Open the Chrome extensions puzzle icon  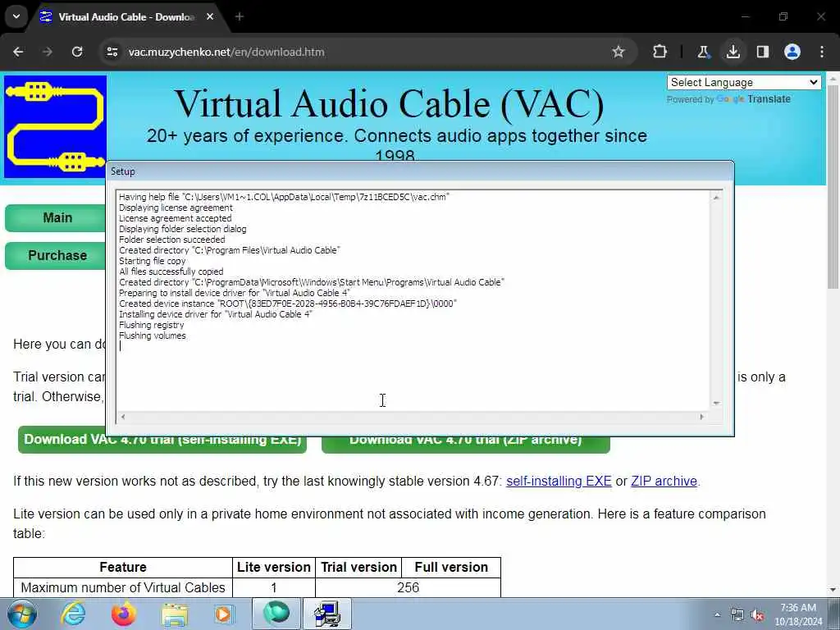pos(660,52)
